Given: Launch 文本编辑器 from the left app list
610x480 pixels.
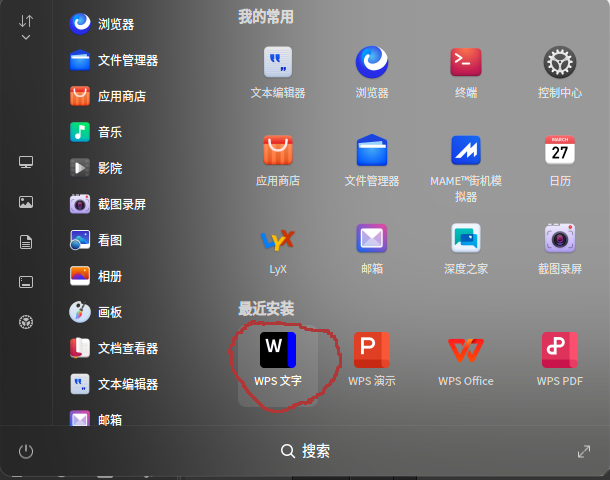Looking at the screenshot, I should click(114, 384).
